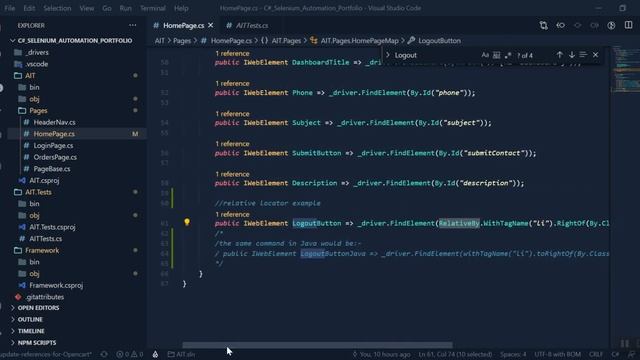Expand the .vscode folder
Screen dimensions: 640x360
pos(36,64)
